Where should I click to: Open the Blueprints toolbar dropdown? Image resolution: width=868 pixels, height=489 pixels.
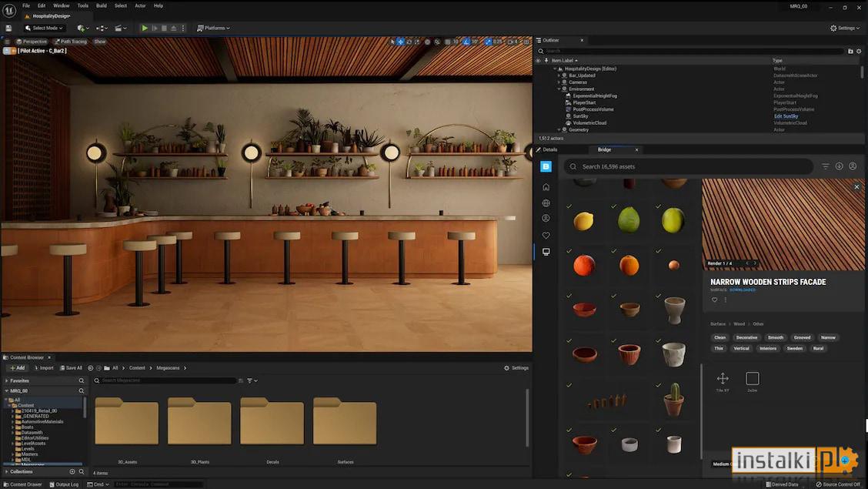tap(102, 28)
